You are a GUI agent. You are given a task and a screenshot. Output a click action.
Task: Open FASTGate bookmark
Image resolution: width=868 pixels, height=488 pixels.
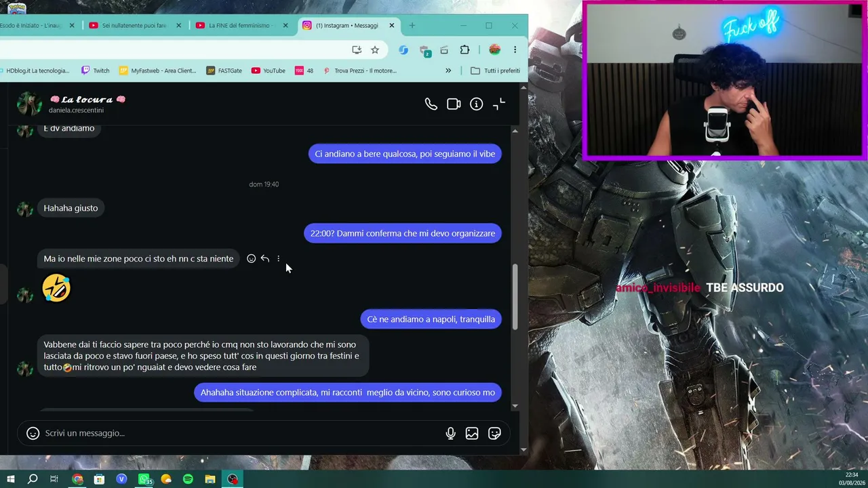pyautogui.click(x=224, y=70)
